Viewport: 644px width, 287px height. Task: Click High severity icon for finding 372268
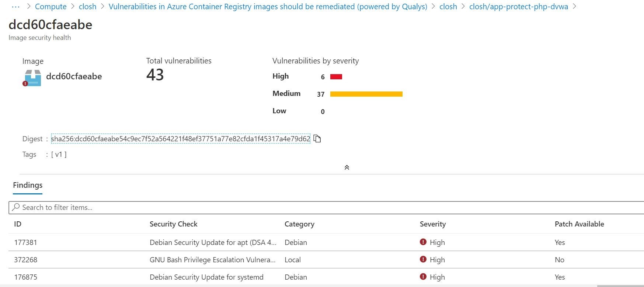coord(423,259)
